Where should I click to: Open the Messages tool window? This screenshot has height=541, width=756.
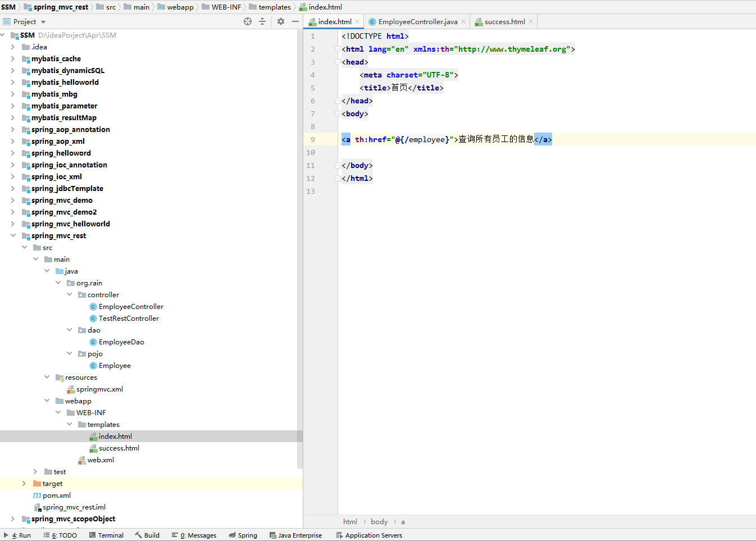click(194, 535)
